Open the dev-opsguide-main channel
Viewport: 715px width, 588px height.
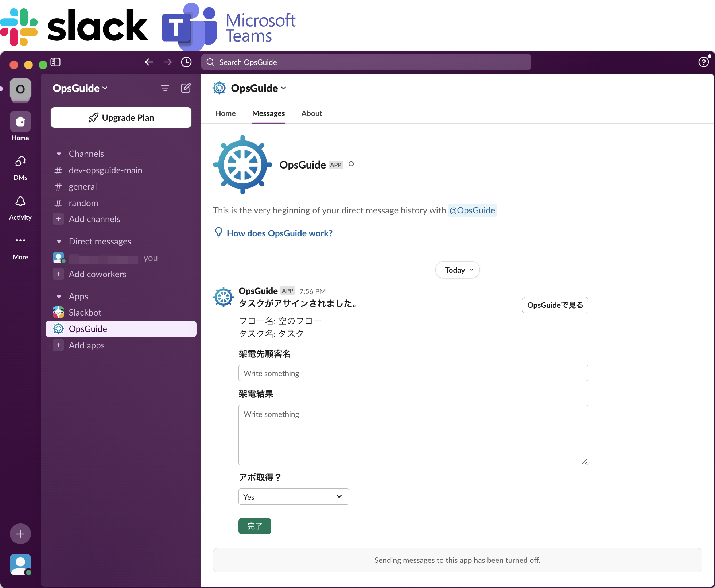pyautogui.click(x=121, y=170)
